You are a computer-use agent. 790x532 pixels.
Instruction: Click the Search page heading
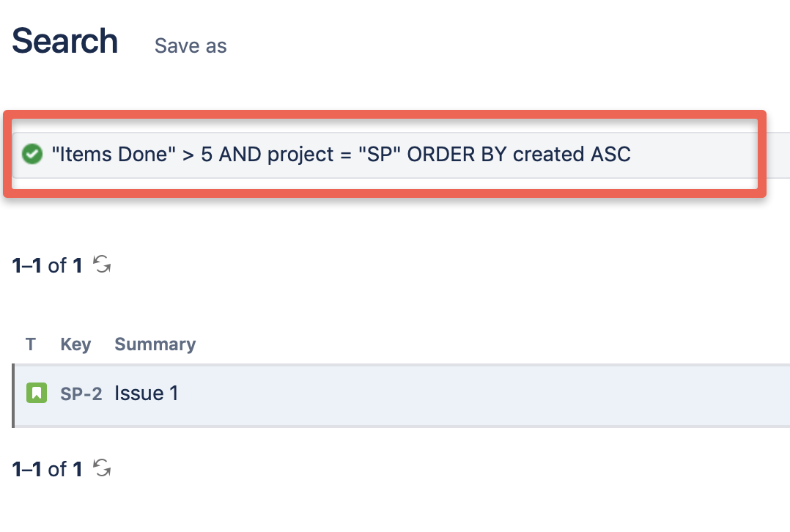[x=65, y=41]
